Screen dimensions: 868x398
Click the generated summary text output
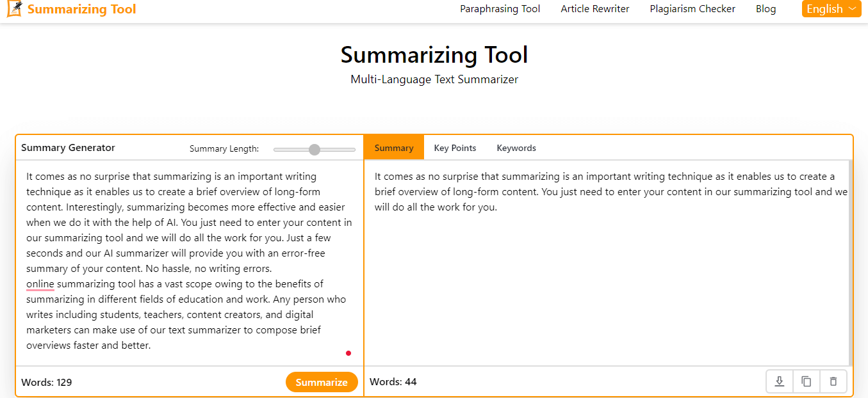tap(611, 192)
